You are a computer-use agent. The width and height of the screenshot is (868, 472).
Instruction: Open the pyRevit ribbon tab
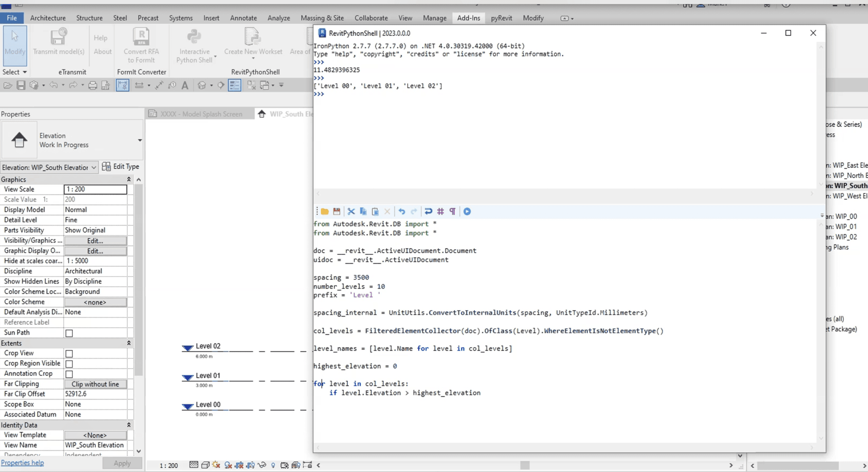tap(501, 18)
